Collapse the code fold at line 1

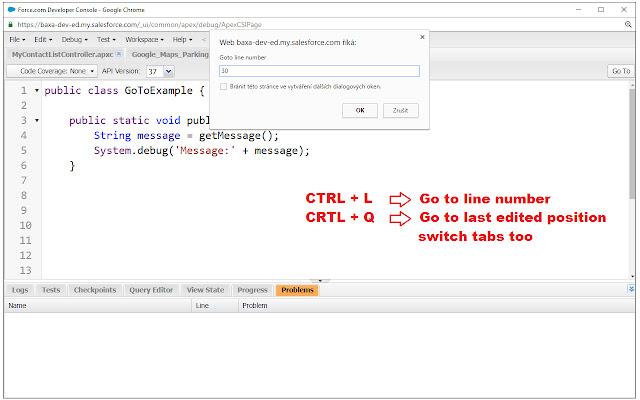(37, 90)
